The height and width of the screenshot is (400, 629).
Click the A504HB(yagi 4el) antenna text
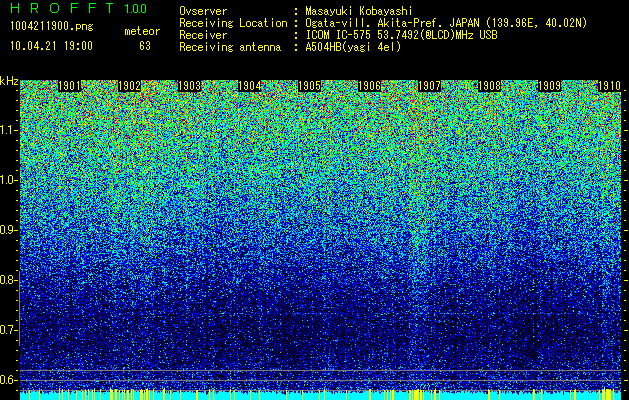click(x=353, y=47)
